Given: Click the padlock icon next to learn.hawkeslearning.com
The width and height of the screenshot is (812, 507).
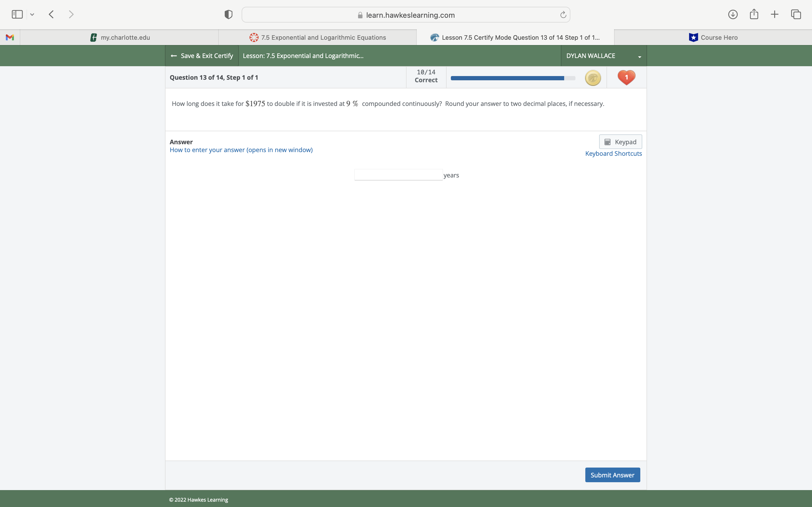Looking at the screenshot, I should (359, 15).
